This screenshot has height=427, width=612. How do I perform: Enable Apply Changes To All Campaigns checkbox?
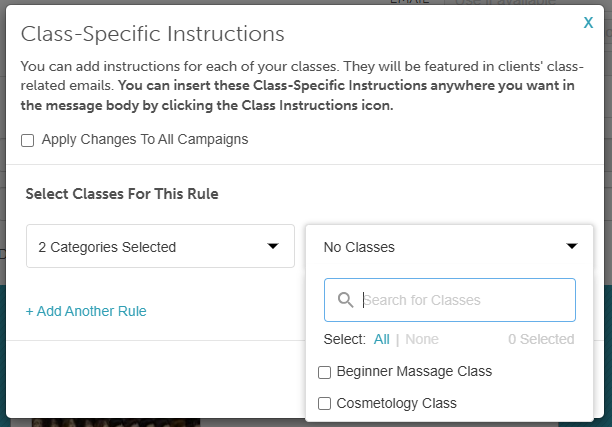coord(27,140)
